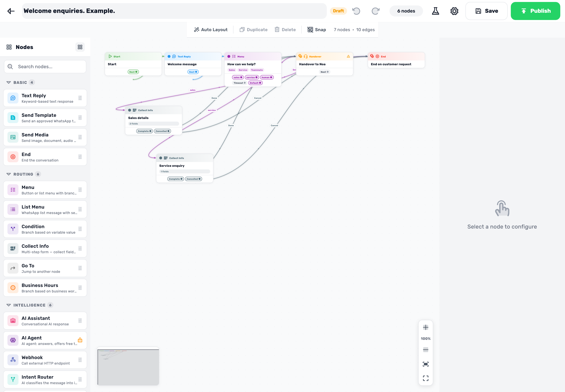Click the Handover node warning icon

348,56
